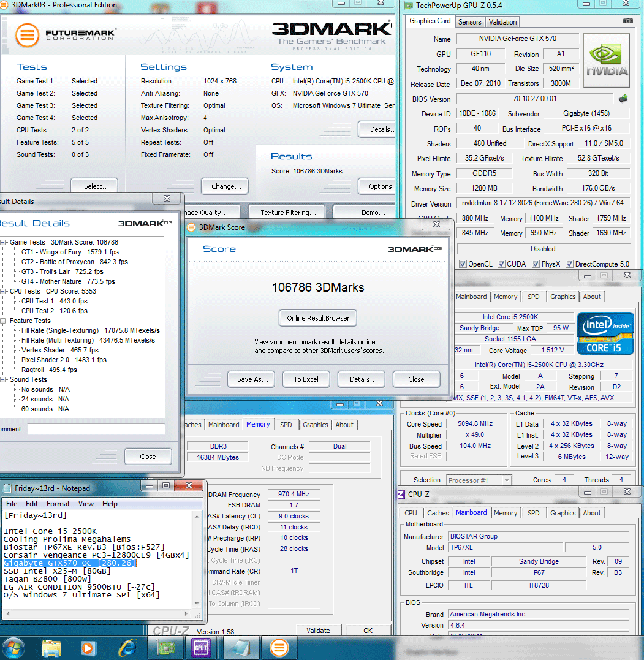Switch to GPU-Z Validation tab
644x660 pixels.
click(502, 22)
